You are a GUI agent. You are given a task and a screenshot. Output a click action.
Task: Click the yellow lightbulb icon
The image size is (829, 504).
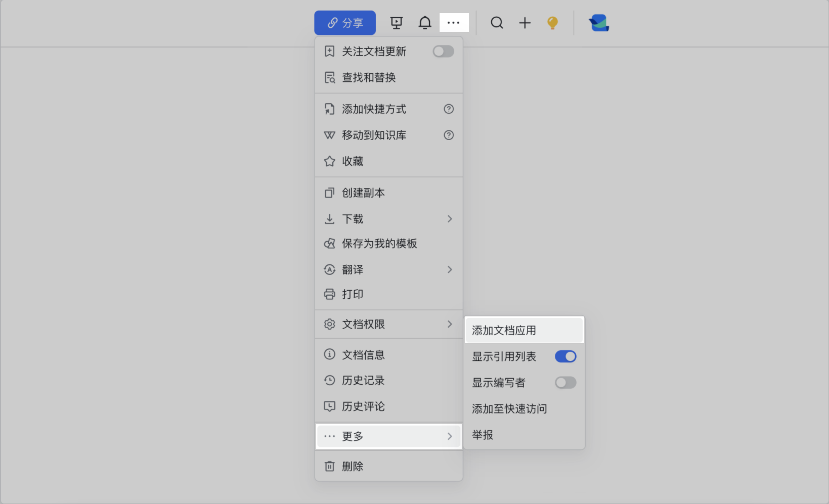[x=552, y=23]
